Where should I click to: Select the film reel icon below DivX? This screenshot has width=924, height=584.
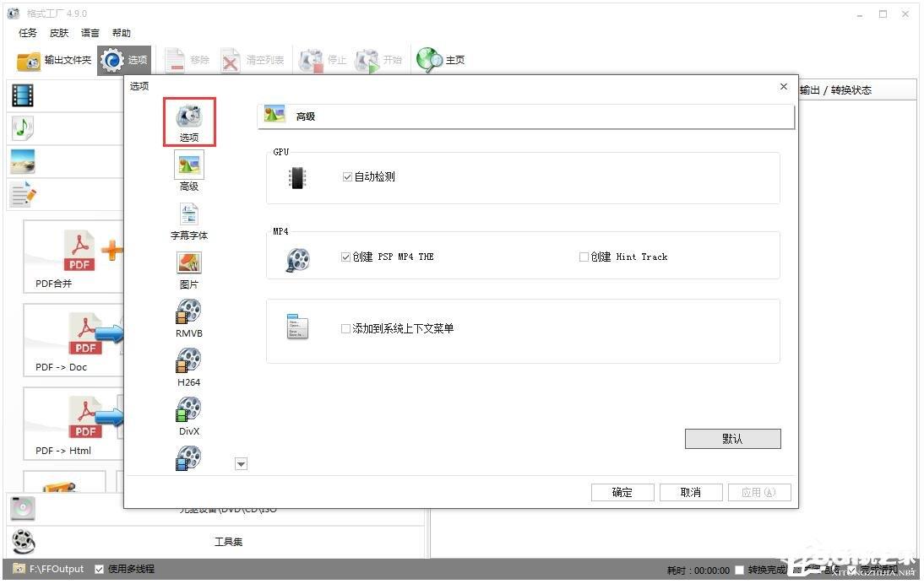[x=189, y=458]
